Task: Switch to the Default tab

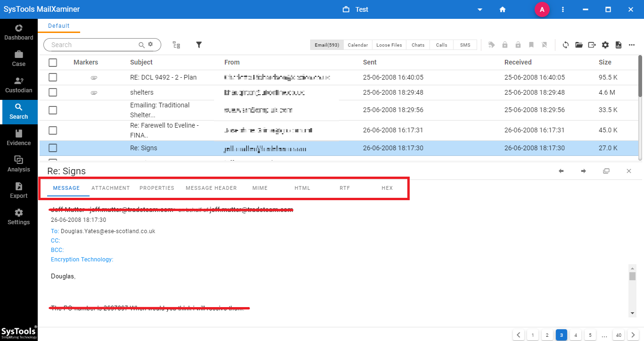Action: click(x=59, y=26)
